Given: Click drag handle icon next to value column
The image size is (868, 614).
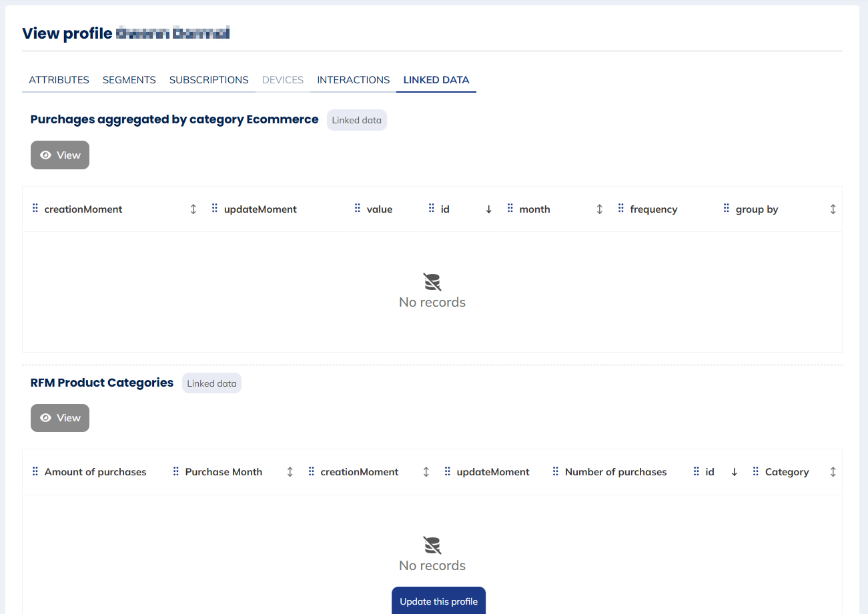Looking at the screenshot, I should (x=358, y=209).
